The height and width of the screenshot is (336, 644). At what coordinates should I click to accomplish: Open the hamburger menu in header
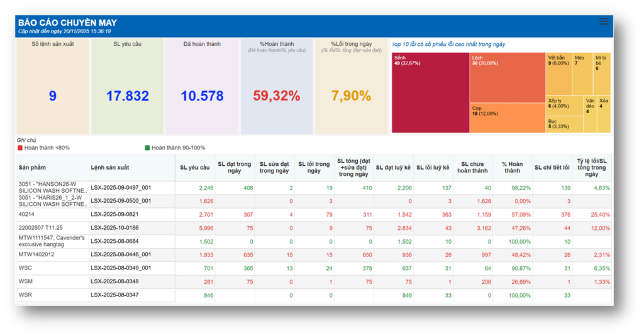(604, 22)
